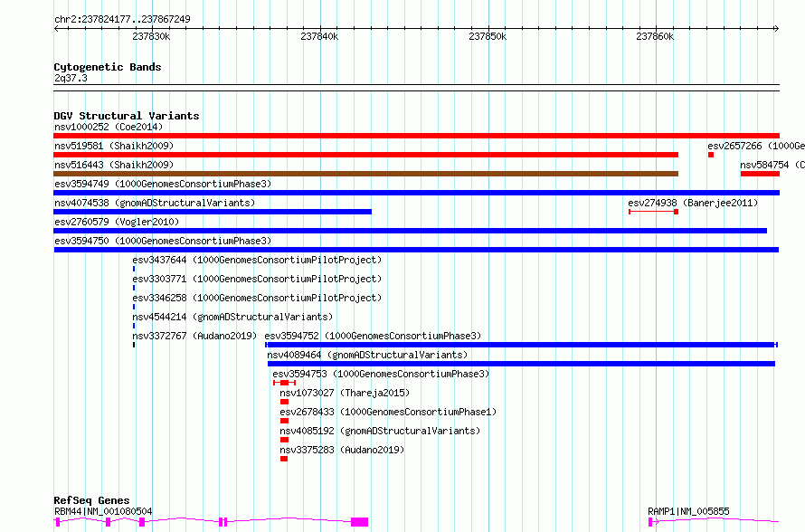Click the esv3437644 Pilot Project label
The width and height of the screenshot is (805, 532).
pyautogui.click(x=257, y=260)
